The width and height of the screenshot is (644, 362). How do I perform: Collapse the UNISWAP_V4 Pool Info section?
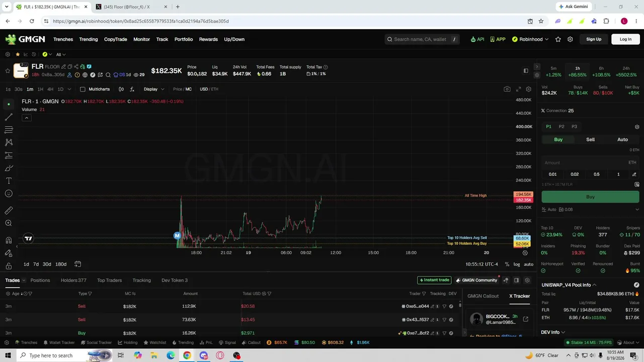point(569,285)
